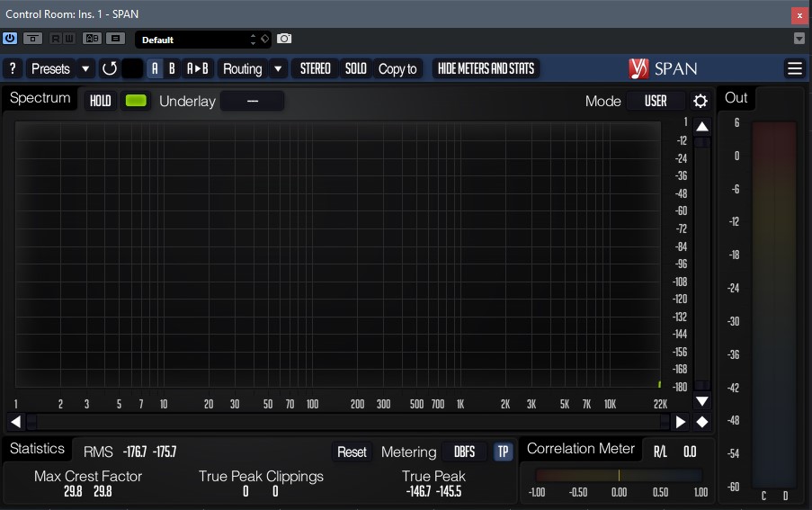Click the STEREO channel mode button
Screen dimensions: 812x510
pos(315,68)
